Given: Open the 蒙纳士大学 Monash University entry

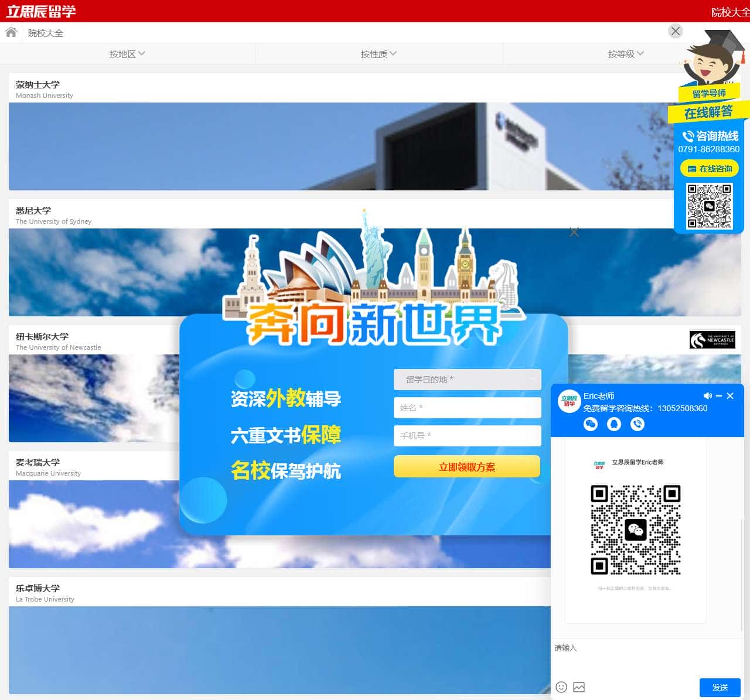Looking at the screenshot, I should [38, 85].
